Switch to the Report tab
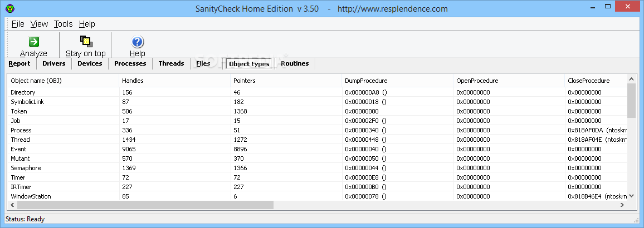This screenshot has height=228, width=644. click(19, 63)
